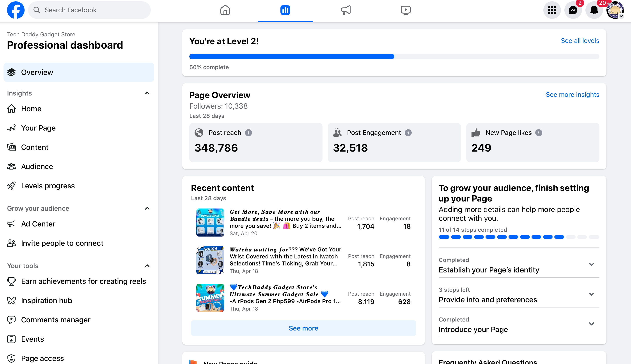Open Levels progress in sidebar

coord(48,186)
